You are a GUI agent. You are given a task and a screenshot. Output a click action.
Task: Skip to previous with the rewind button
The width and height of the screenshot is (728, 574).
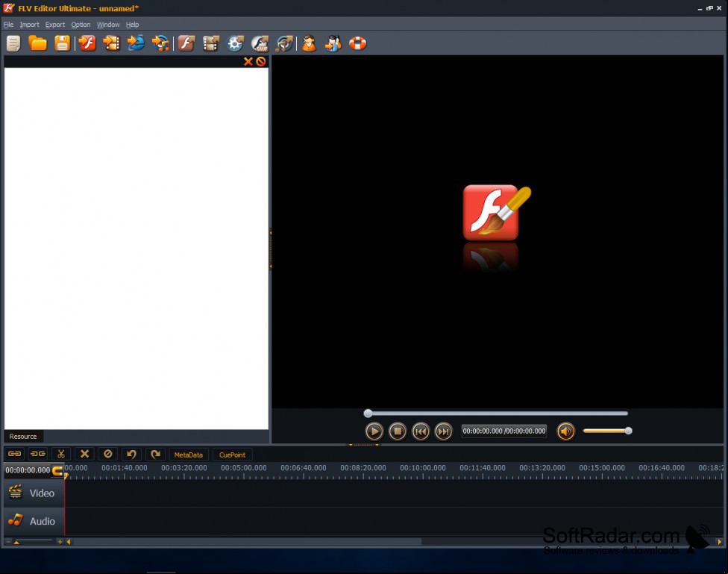pyautogui.click(x=421, y=431)
